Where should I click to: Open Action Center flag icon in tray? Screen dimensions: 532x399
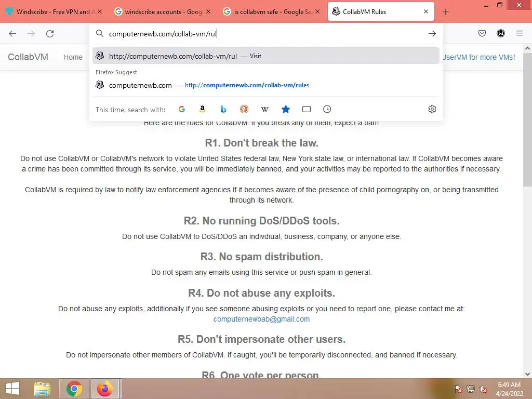(x=458, y=389)
